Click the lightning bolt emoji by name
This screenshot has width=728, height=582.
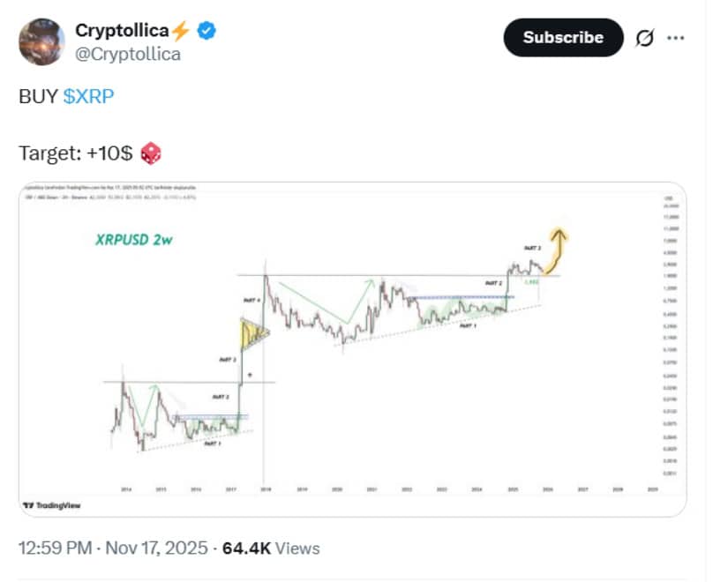coord(181,31)
